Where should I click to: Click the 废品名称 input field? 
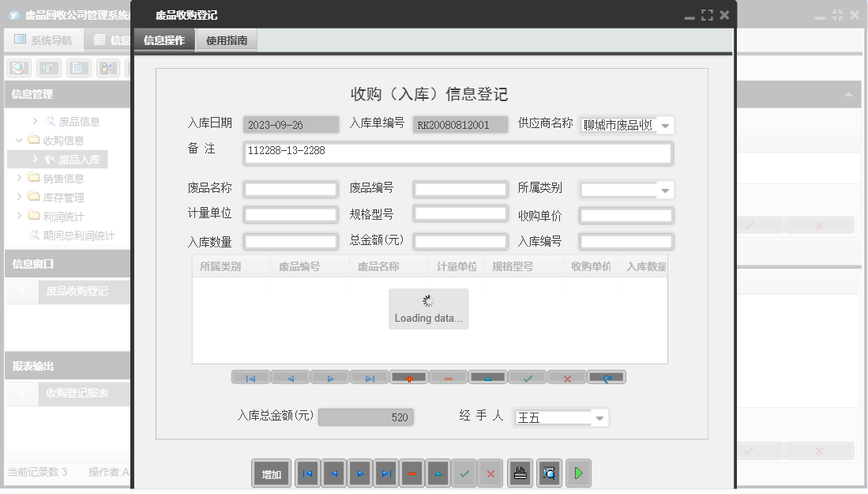pos(290,190)
